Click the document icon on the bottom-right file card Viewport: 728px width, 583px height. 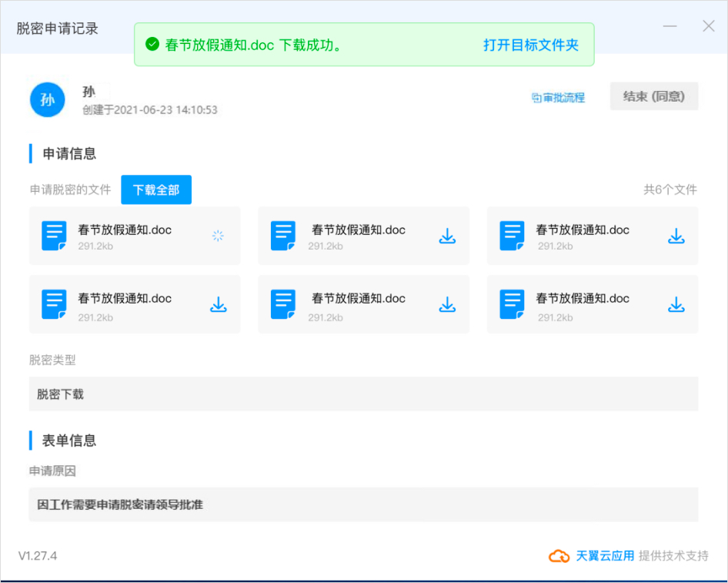click(x=511, y=304)
